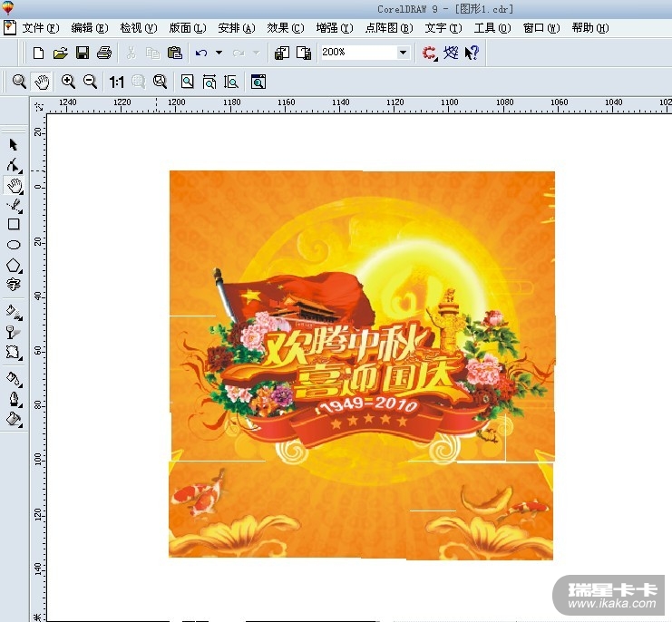672x622 pixels.
Task: Open the Corel online icon
Action: (451, 53)
